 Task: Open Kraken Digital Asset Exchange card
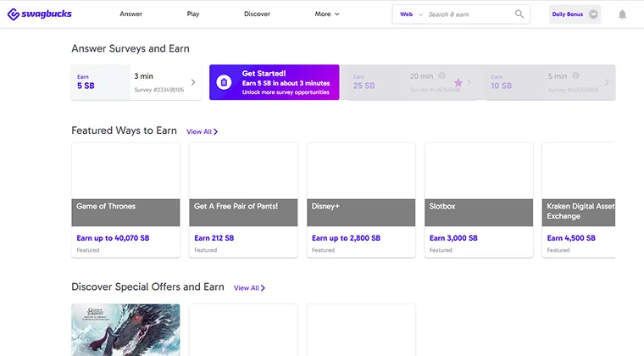point(579,200)
